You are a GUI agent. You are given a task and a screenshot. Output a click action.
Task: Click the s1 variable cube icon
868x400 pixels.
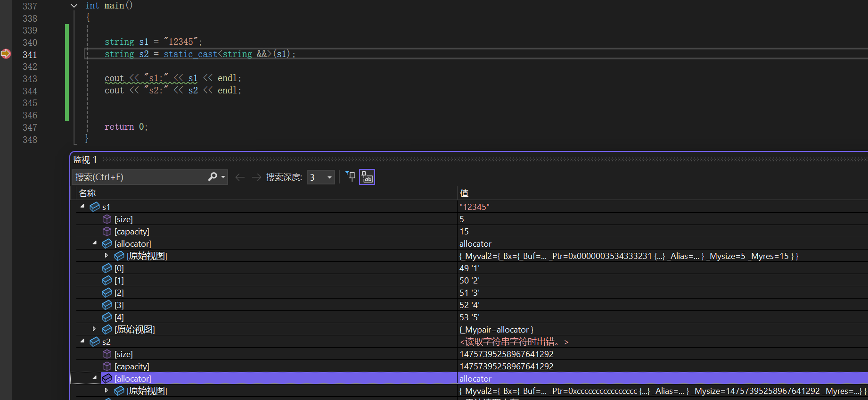click(x=95, y=207)
